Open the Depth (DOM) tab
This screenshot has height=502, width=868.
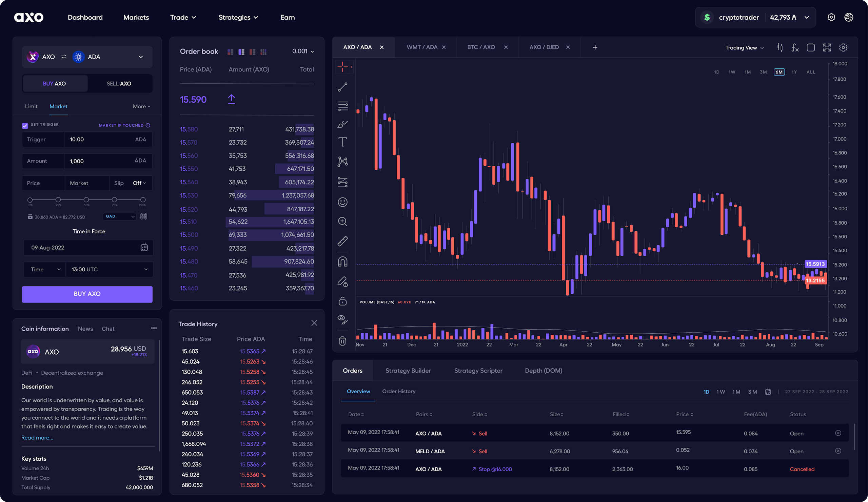544,371
